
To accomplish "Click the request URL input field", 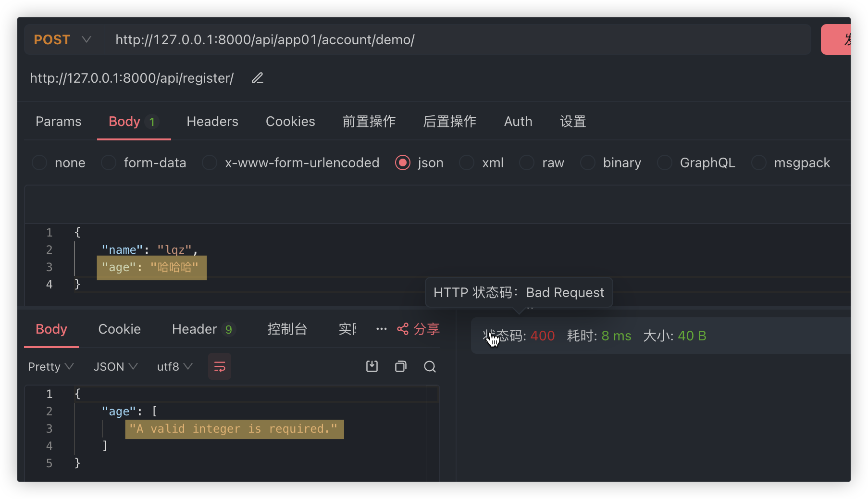I will [x=433, y=39].
